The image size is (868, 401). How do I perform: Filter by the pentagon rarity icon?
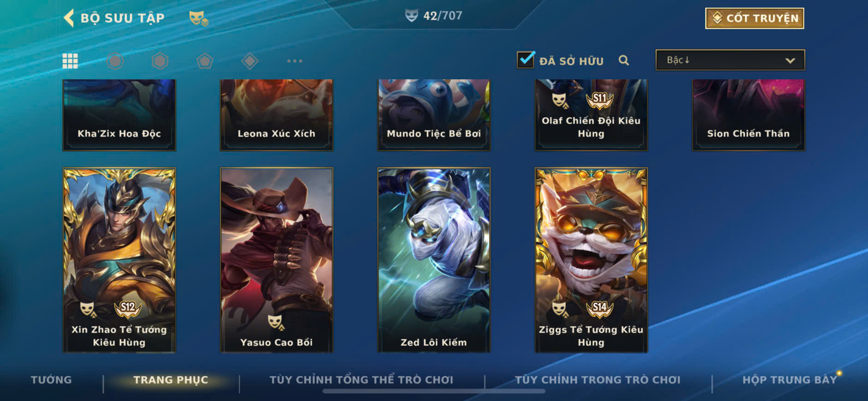click(205, 61)
